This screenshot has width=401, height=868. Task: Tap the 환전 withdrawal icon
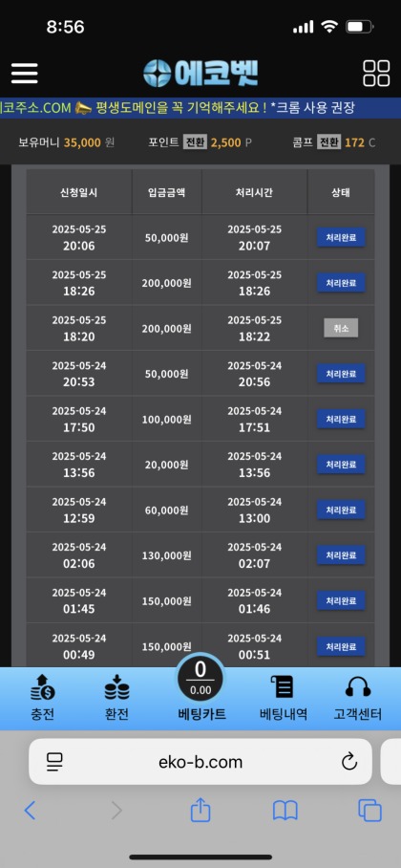[116, 688]
